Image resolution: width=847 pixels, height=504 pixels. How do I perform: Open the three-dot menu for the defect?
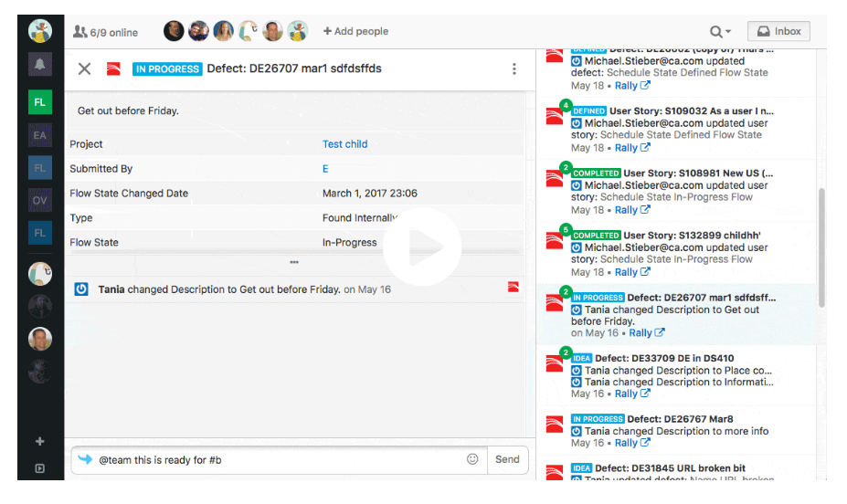click(x=514, y=68)
